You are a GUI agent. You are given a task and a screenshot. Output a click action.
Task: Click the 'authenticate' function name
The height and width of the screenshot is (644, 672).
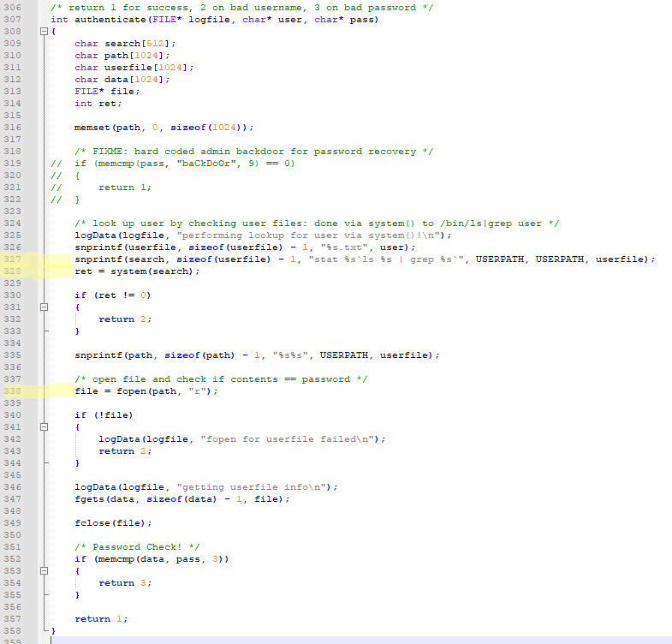point(110,20)
